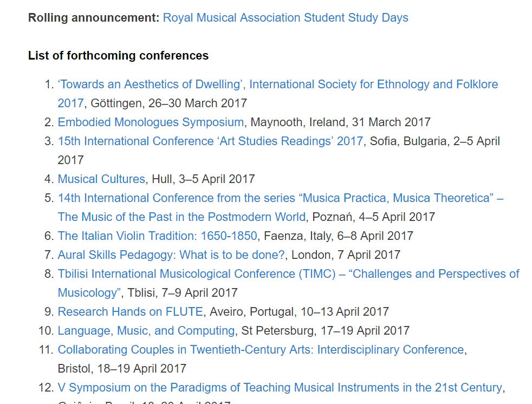Open The Italian Violin Tradition: 1650-1850 link

158,236
